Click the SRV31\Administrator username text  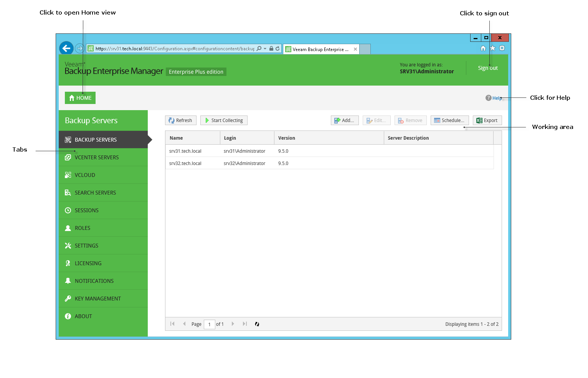pos(427,71)
